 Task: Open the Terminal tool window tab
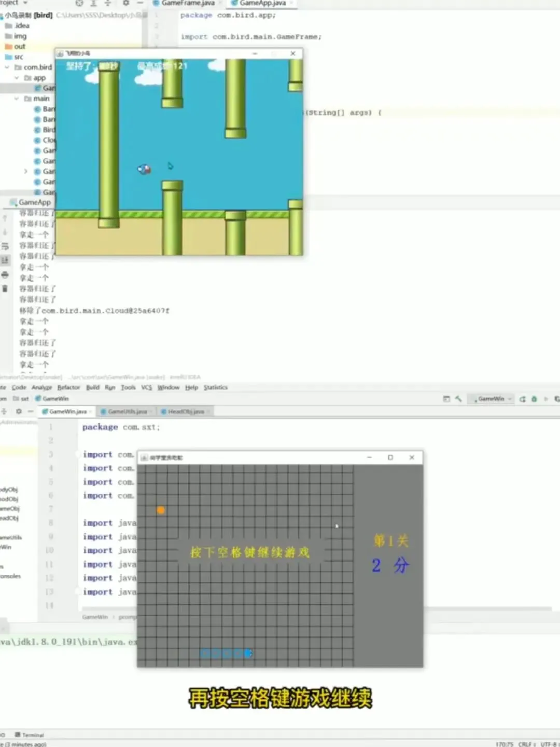30,735
